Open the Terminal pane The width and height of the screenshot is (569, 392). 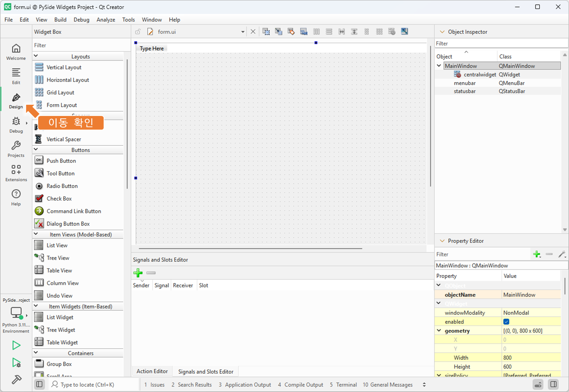[343, 385]
